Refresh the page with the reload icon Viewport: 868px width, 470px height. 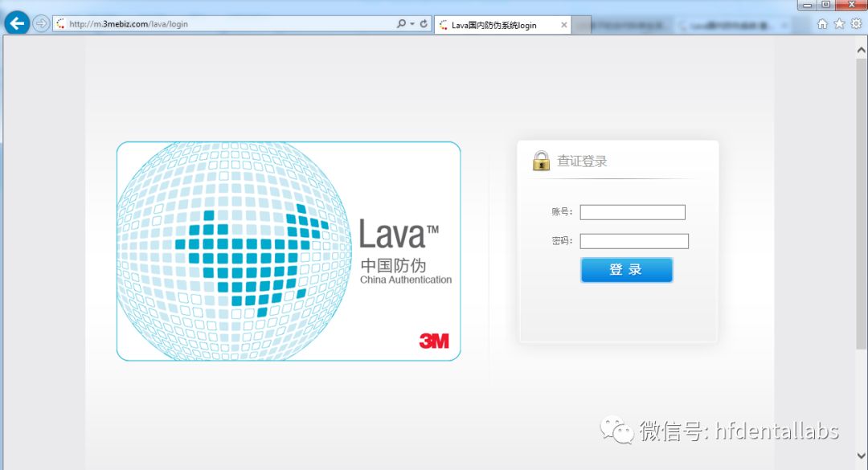[424, 24]
